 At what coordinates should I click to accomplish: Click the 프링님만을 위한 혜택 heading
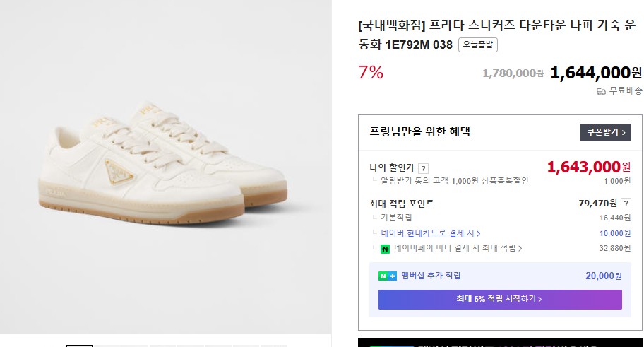coord(419,131)
